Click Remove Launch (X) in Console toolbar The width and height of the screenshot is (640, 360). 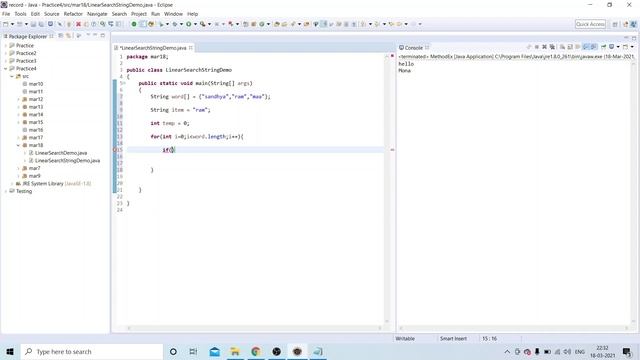pos(544,47)
